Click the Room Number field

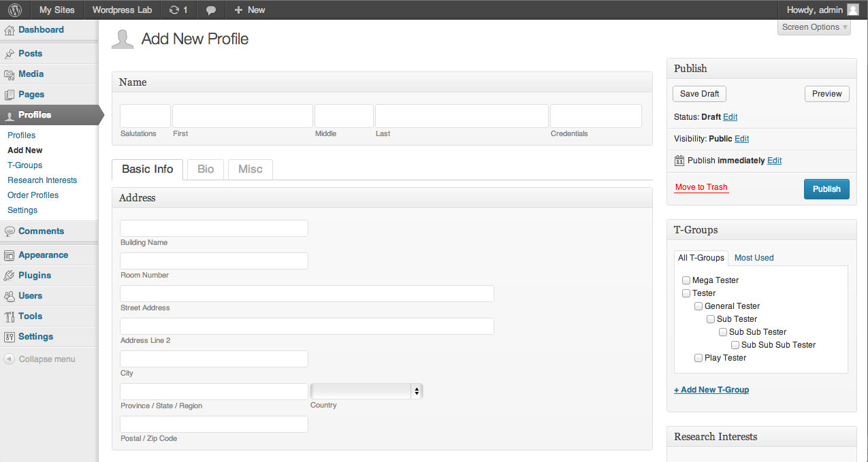pyautogui.click(x=214, y=261)
